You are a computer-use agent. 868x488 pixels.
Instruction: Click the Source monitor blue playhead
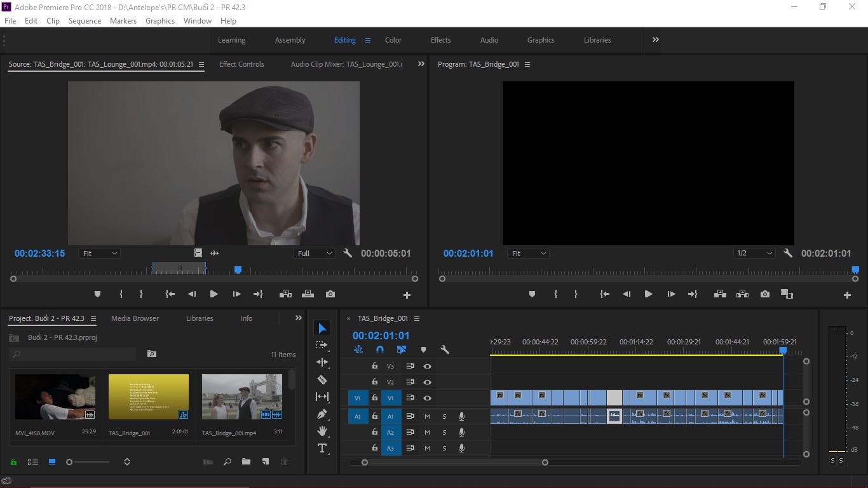tap(238, 269)
